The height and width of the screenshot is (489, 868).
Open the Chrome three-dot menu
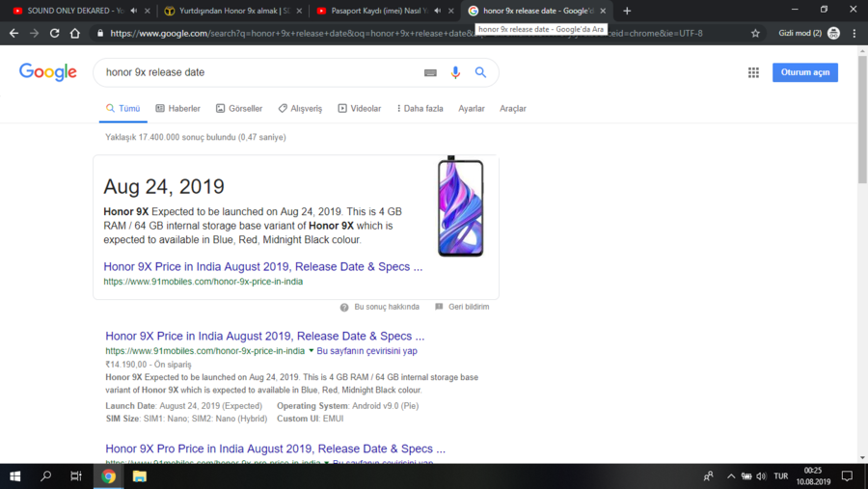[854, 33]
